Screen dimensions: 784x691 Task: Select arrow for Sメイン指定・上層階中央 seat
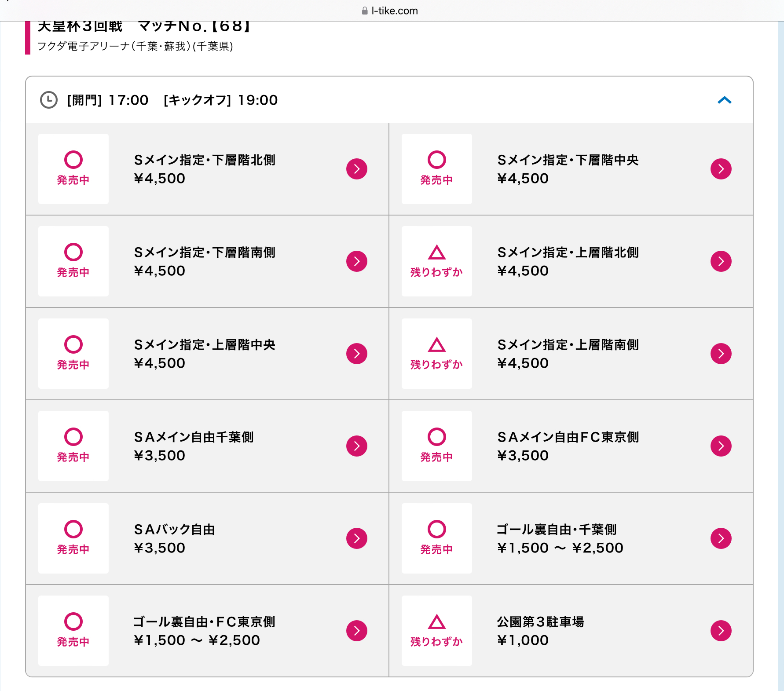click(356, 354)
